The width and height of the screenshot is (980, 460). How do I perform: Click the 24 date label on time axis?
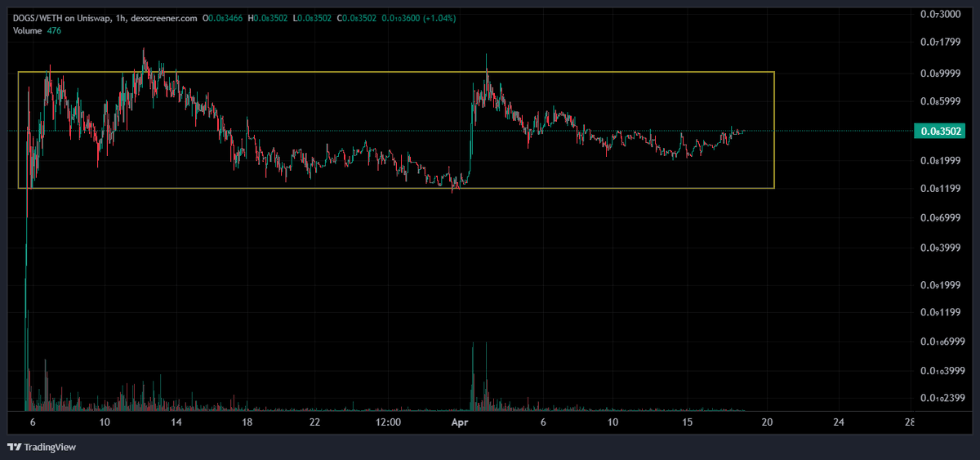pos(839,422)
